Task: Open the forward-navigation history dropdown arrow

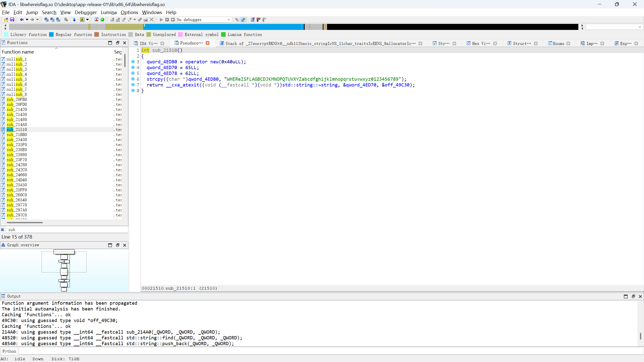Action: tap(37, 20)
